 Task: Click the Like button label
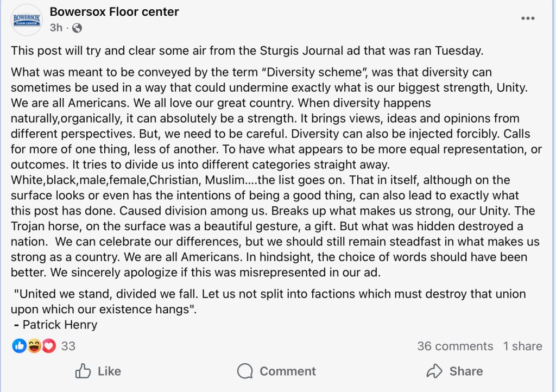point(109,371)
